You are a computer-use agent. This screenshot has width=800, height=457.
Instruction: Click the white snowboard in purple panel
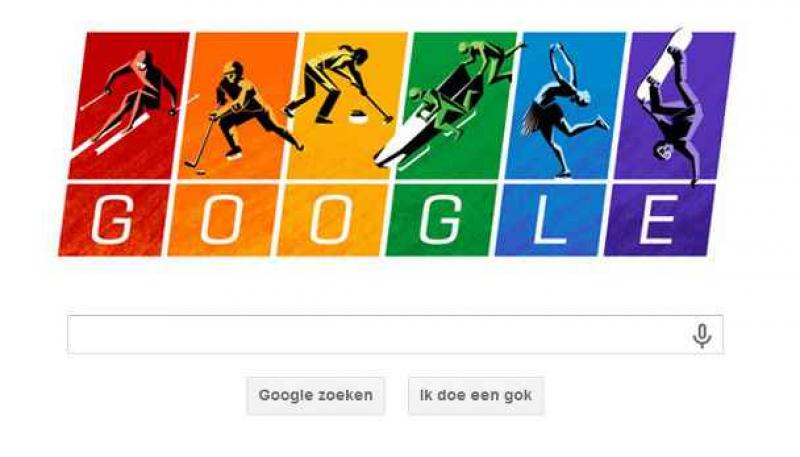tap(663, 63)
